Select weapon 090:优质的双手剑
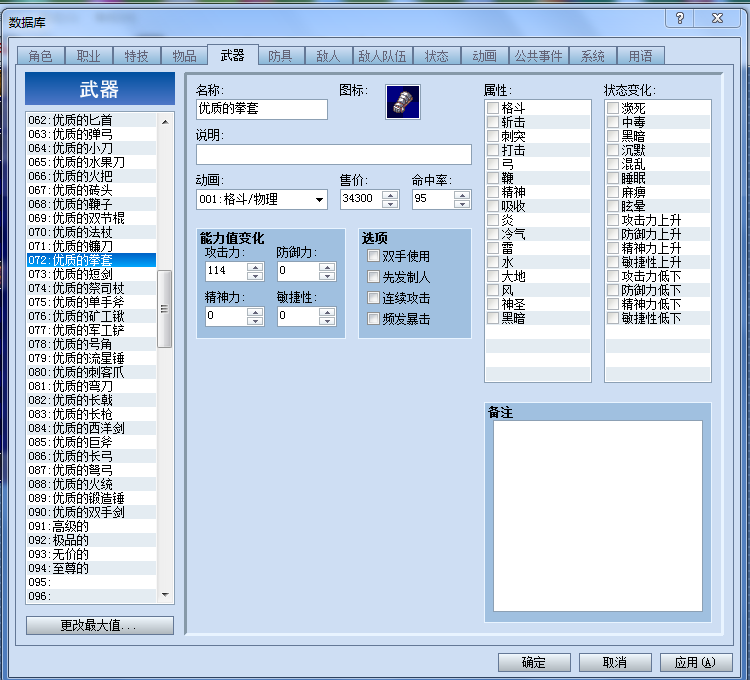The width and height of the screenshot is (750, 680). 91,512
